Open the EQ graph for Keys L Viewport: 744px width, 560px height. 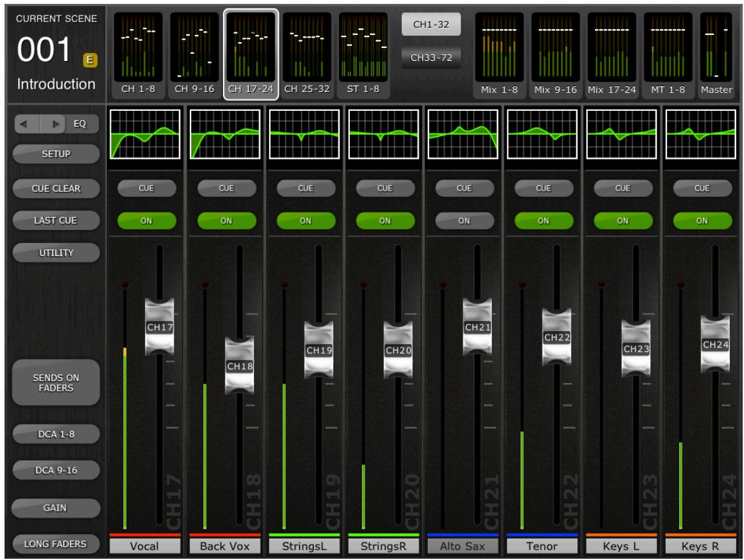click(x=622, y=134)
